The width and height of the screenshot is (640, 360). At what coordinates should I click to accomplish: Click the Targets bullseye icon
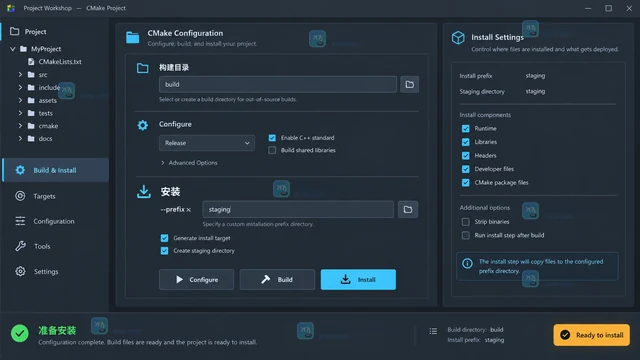[20, 196]
